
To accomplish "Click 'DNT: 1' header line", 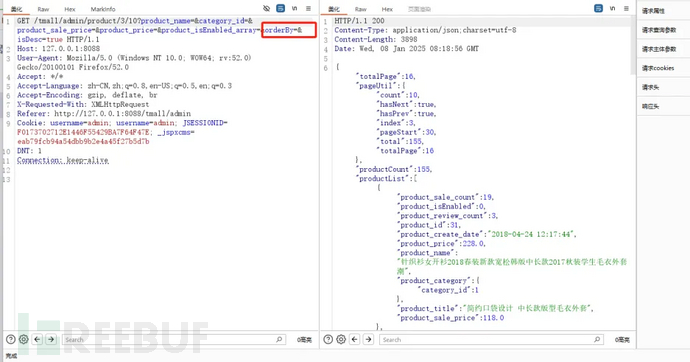I will (29, 150).
